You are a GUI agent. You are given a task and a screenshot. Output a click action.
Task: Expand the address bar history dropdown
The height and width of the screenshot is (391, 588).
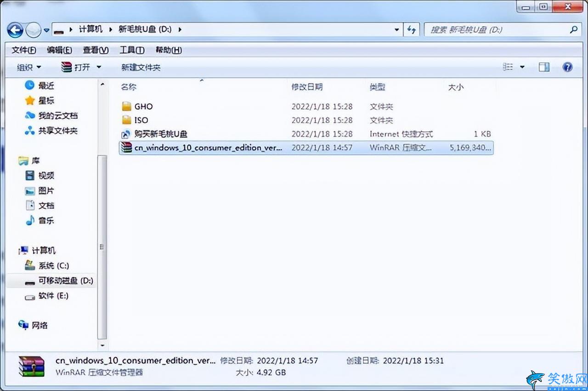pos(397,29)
